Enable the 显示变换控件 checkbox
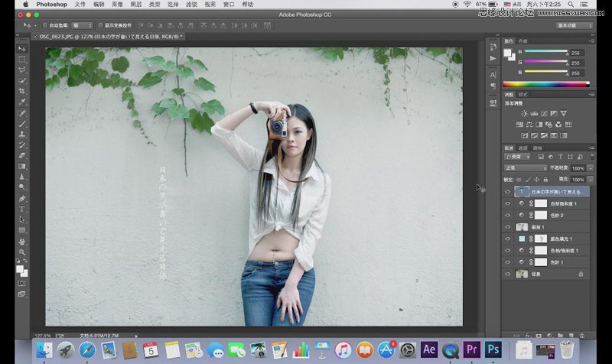 [x=100, y=25]
